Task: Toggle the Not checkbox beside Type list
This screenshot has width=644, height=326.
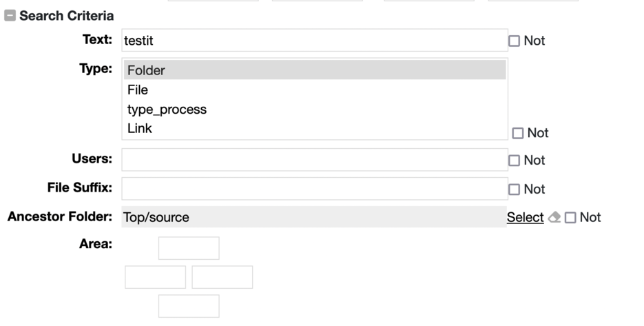Action: click(518, 133)
